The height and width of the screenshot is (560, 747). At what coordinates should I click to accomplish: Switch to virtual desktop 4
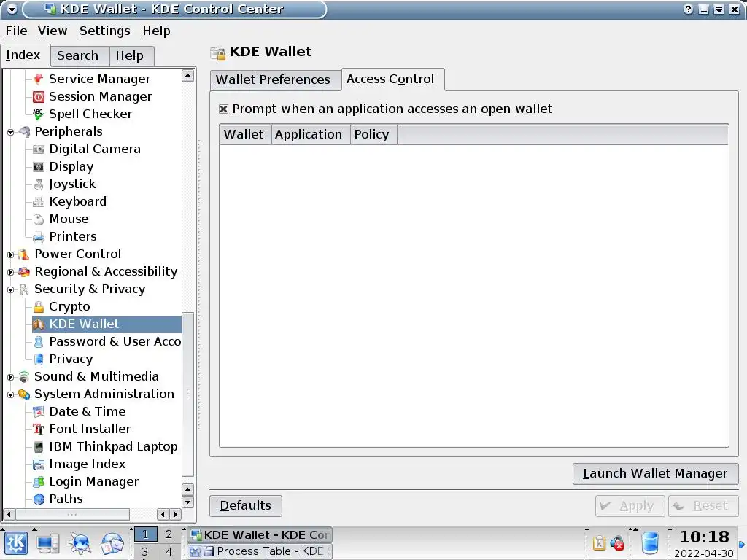coord(169,552)
